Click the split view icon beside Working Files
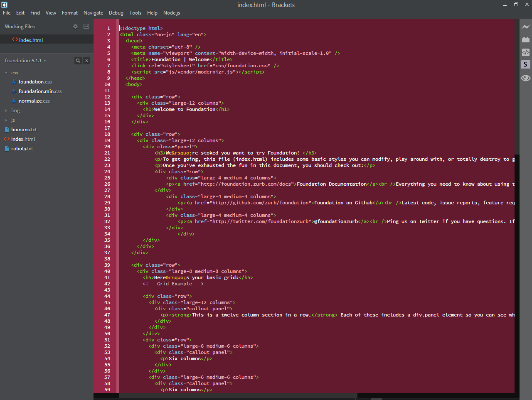This screenshot has height=400, width=532. click(x=86, y=26)
